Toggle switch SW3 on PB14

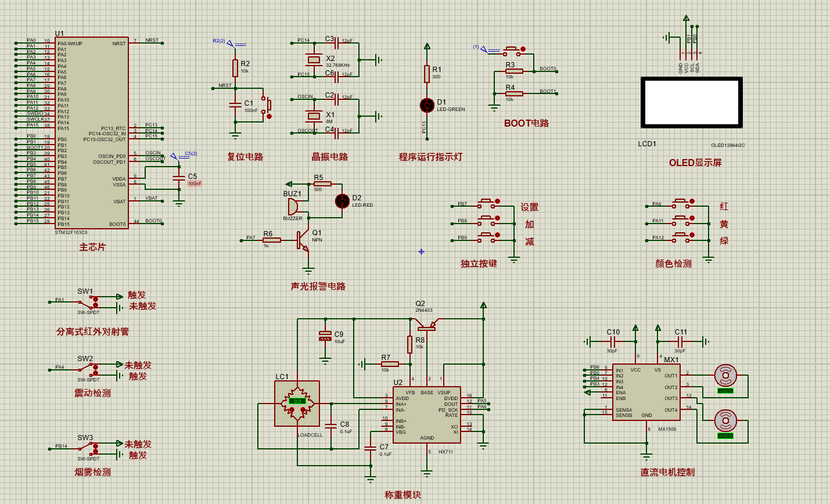89,448
